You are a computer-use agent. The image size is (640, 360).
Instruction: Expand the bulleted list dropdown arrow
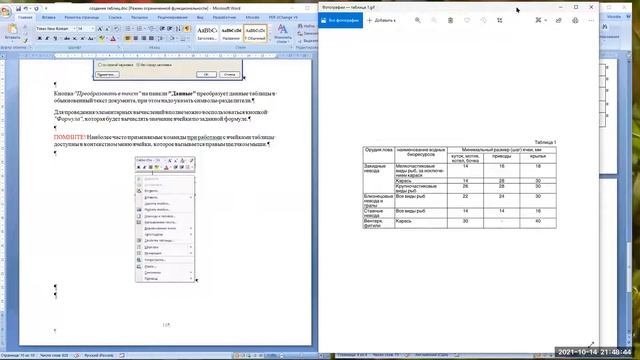pyautogui.click(x=133, y=29)
